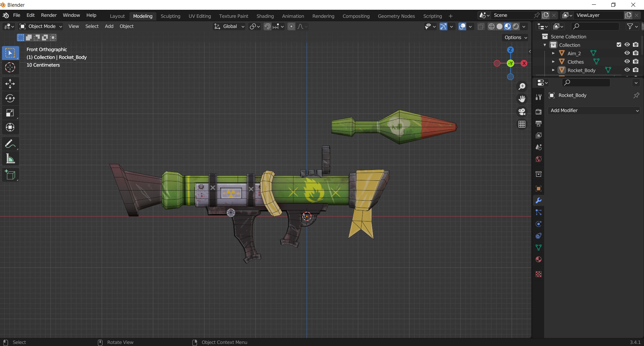Open the Global transform orientation dropdown
Viewport: 644px width, 346px height.
229,26
